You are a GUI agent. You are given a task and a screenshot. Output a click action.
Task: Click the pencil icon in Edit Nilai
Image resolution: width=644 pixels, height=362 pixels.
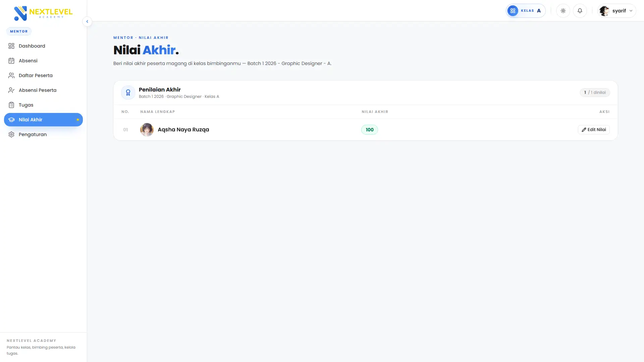point(584,130)
